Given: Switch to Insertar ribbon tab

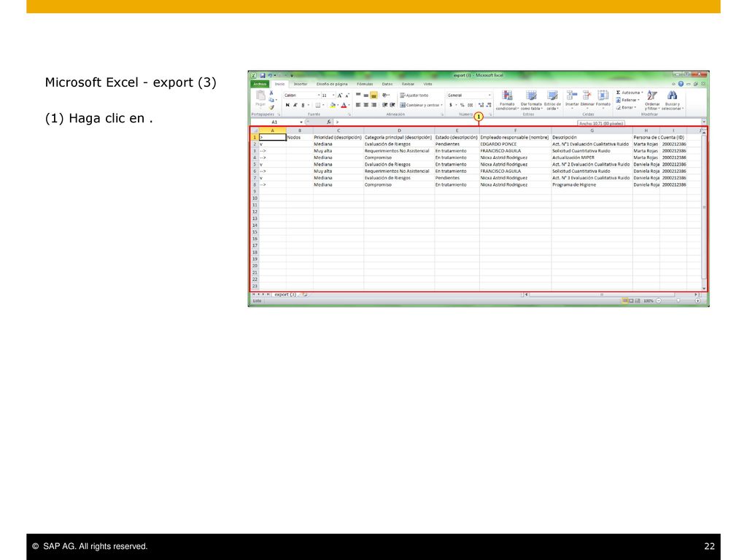Looking at the screenshot, I should pyautogui.click(x=300, y=84).
